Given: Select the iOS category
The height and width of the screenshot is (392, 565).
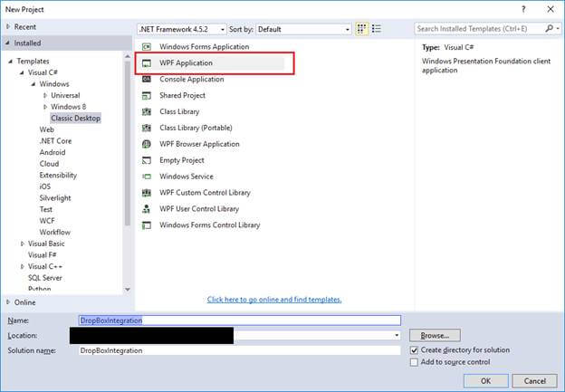Looking at the screenshot, I should 45,186.
